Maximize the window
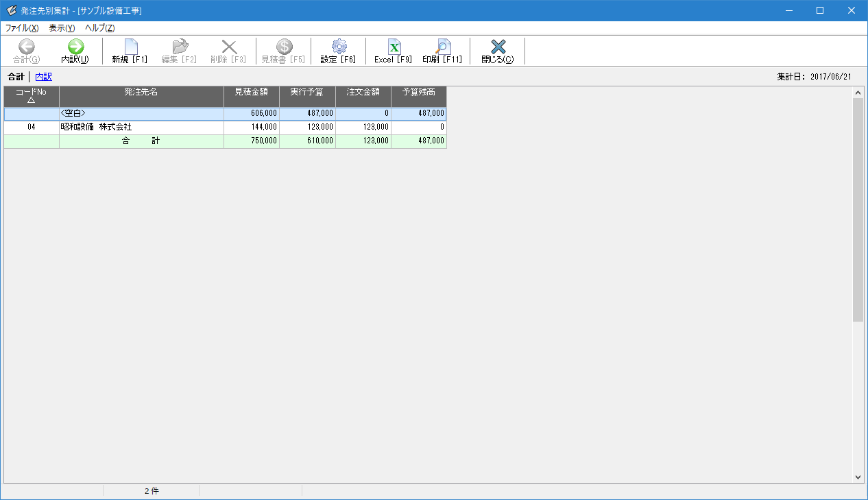 pyautogui.click(x=820, y=10)
